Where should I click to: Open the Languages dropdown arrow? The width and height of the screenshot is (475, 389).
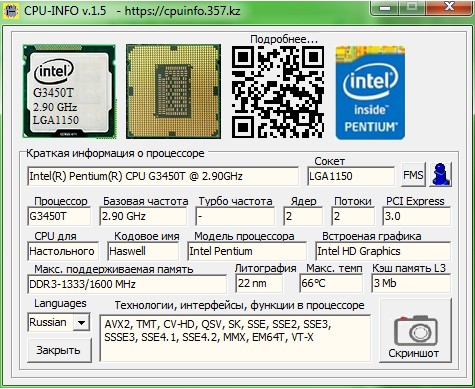81,322
